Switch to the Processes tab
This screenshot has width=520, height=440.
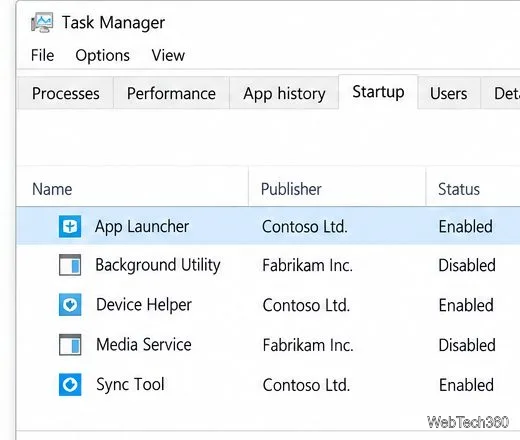click(x=65, y=93)
